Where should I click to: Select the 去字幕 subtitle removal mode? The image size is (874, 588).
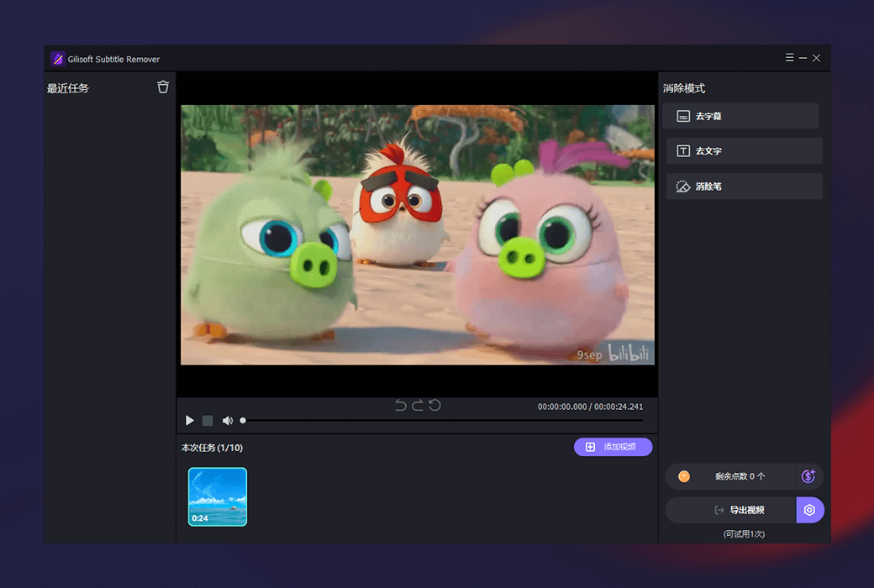click(x=740, y=116)
